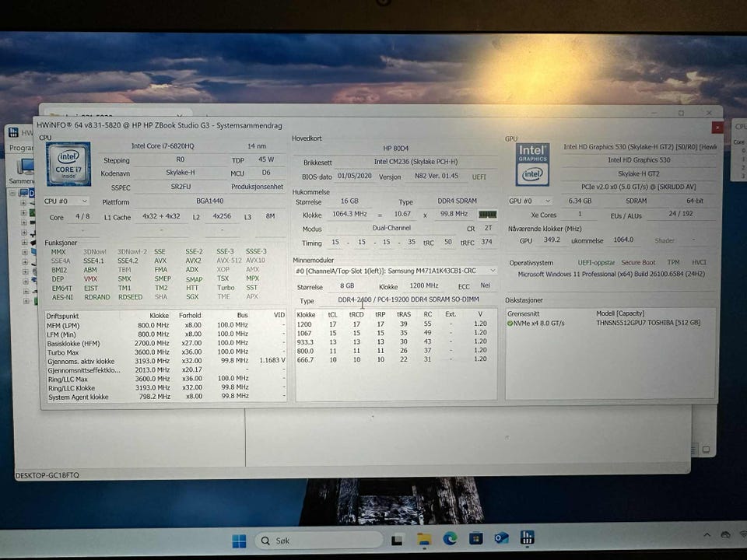Image resolution: width=747 pixels, height=560 pixels.
Task: Click the AVX2 feature label
Action: pyautogui.click(x=193, y=261)
